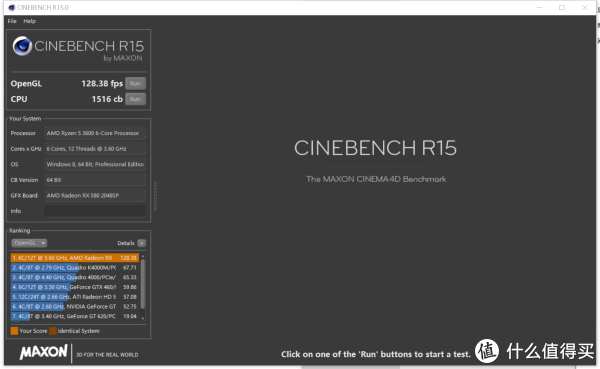Click the OS field Windows 8 value
600x369 pixels.
pyautogui.click(x=95, y=164)
